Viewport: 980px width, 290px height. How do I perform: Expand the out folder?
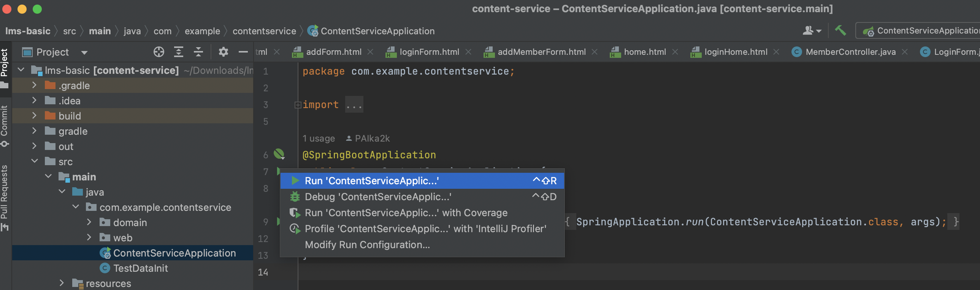34,146
